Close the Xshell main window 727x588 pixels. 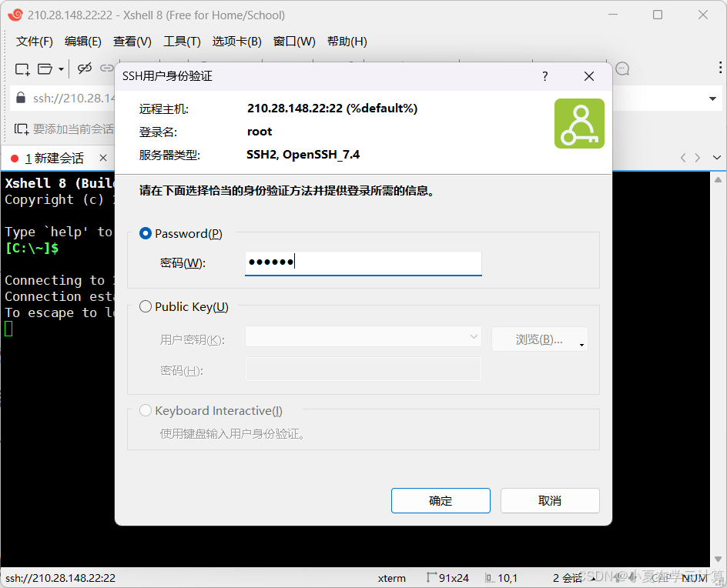pos(703,15)
